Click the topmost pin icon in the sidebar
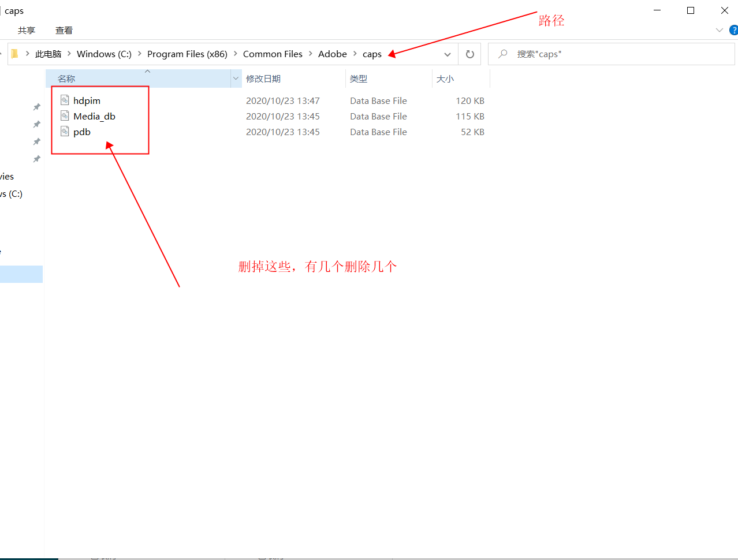Image resolution: width=738 pixels, height=560 pixels. click(x=37, y=107)
